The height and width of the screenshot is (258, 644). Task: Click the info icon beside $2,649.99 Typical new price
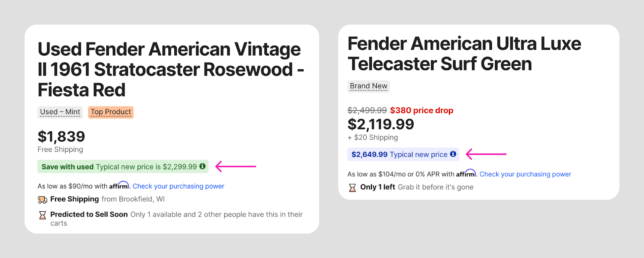(453, 154)
